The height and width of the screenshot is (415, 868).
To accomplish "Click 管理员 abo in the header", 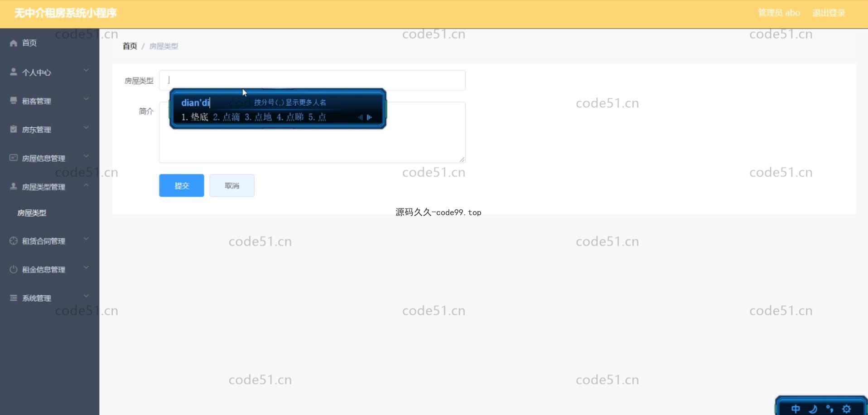I will pos(779,13).
